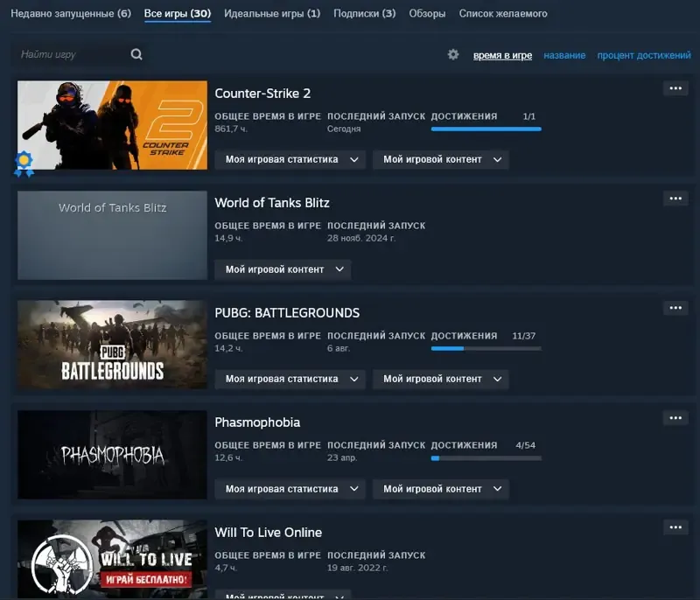The image size is (700, 600).
Task: Open the PUBG: BATTLEGROUNDS three-dot options menu
Action: point(675,308)
